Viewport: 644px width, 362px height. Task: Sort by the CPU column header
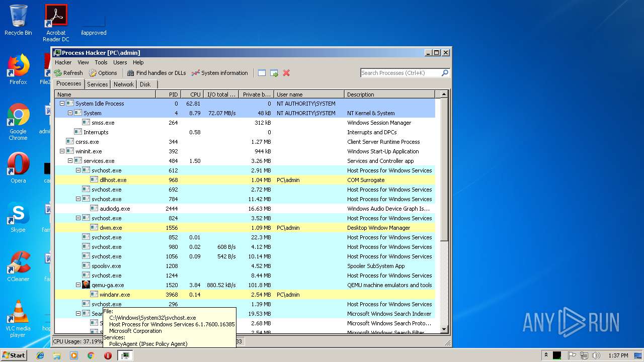[x=192, y=95]
